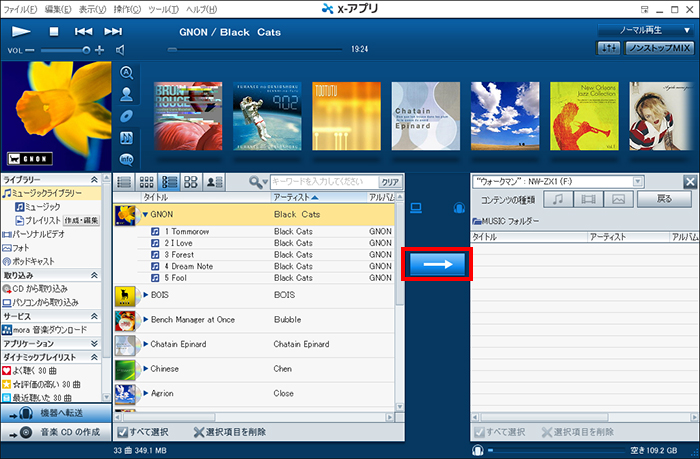Toggle the 'すべて選択' checkbox in library
Image resolution: width=700 pixels, height=459 pixels.
tap(122, 432)
